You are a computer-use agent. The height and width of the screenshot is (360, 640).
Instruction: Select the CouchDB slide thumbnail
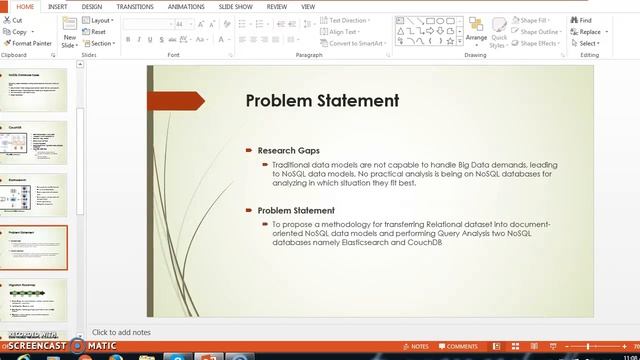click(x=33, y=143)
